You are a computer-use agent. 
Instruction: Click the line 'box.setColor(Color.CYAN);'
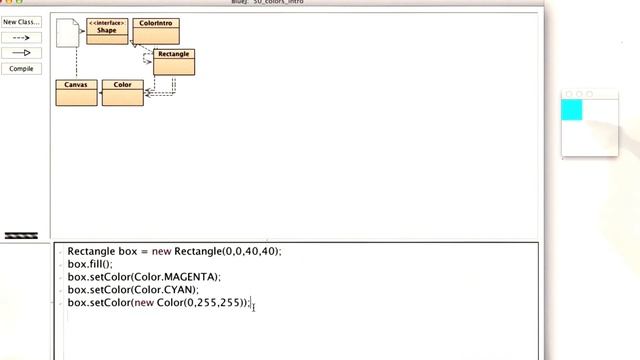point(133,290)
